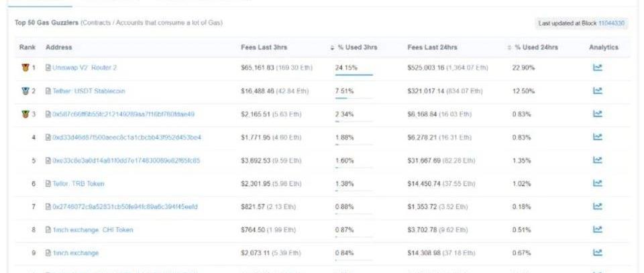The height and width of the screenshot is (273, 644).
Task: Click the Analytics column header
Action: pyautogui.click(x=603, y=48)
